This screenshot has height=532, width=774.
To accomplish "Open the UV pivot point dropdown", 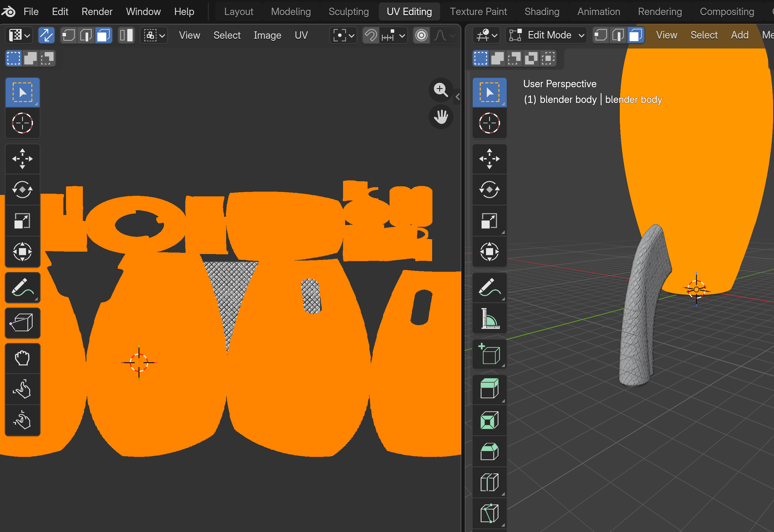I will click(343, 35).
